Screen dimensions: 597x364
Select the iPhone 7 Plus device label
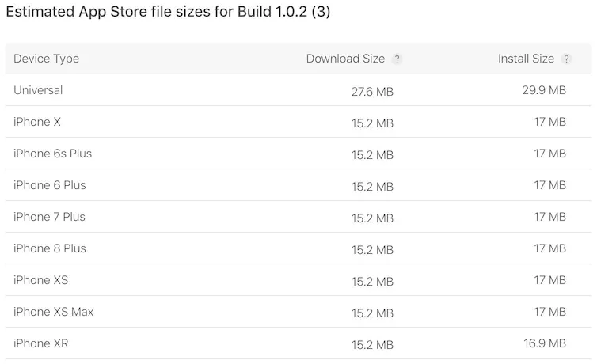tap(49, 217)
